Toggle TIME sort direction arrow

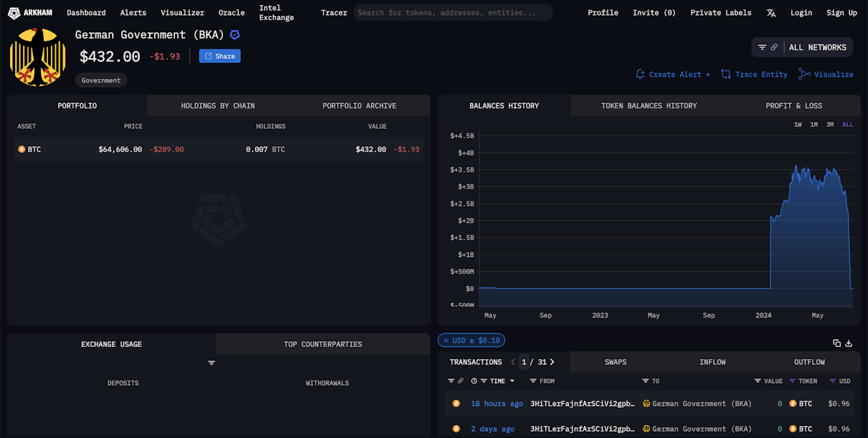(511, 381)
